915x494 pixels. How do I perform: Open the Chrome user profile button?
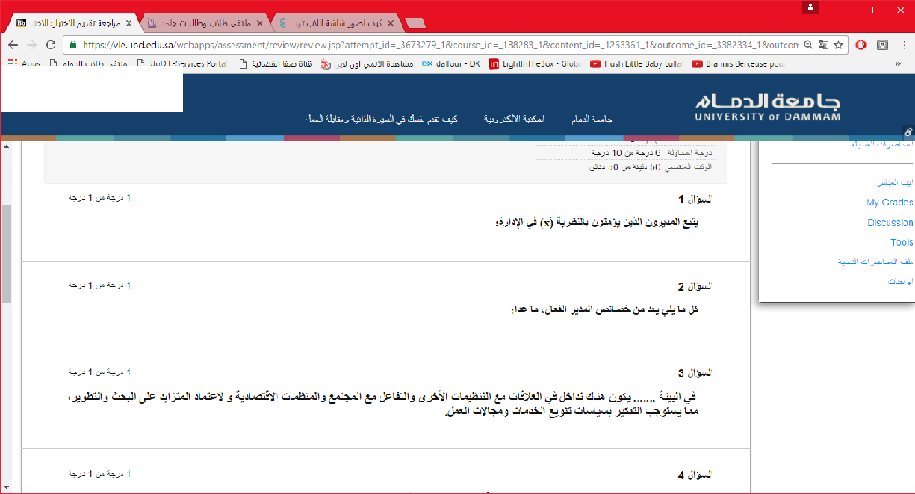click(810, 8)
